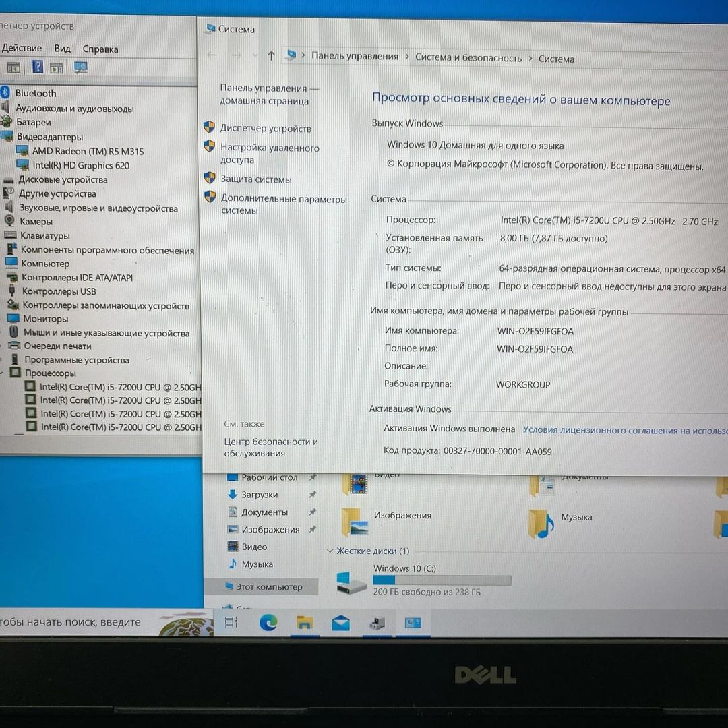This screenshot has width=728, height=728.
Task: Click the Клавиатуры keyboard icon
Action: point(10,235)
